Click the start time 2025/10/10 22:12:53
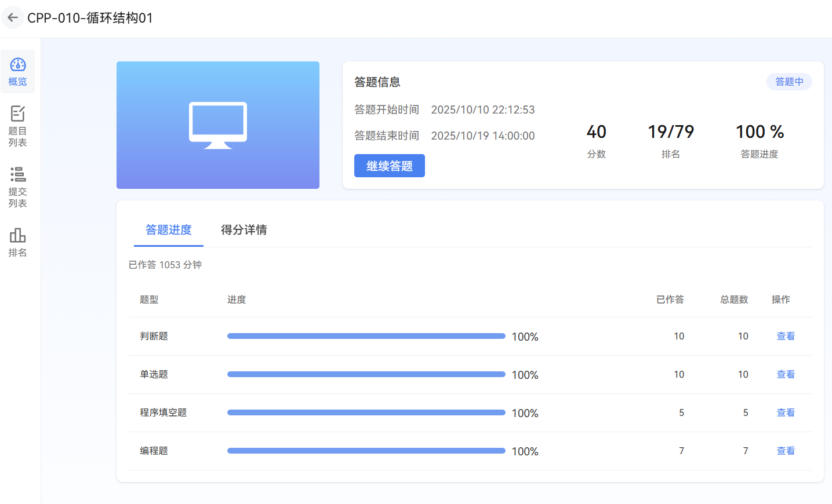The height and width of the screenshot is (504, 832). coord(483,109)
